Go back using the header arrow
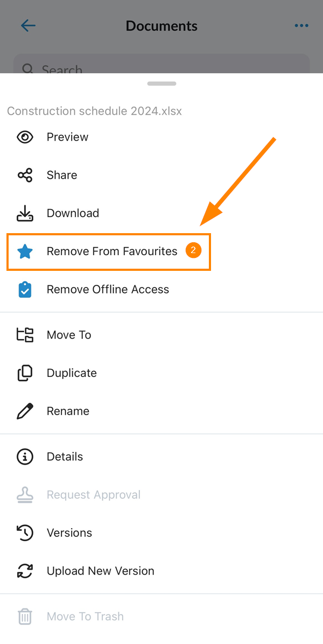The image size is (323, 644). [x=28, y=26]
